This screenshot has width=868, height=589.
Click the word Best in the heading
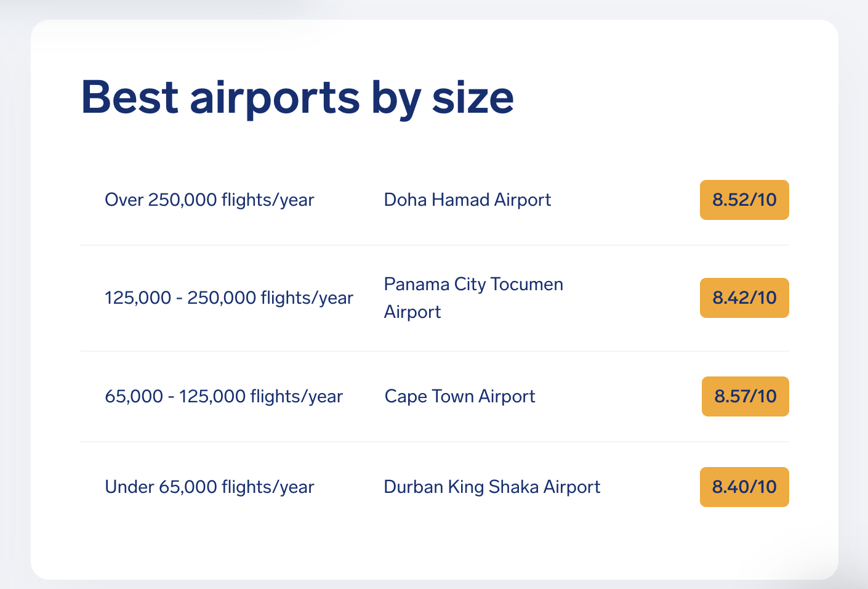(x=130, y=97)
